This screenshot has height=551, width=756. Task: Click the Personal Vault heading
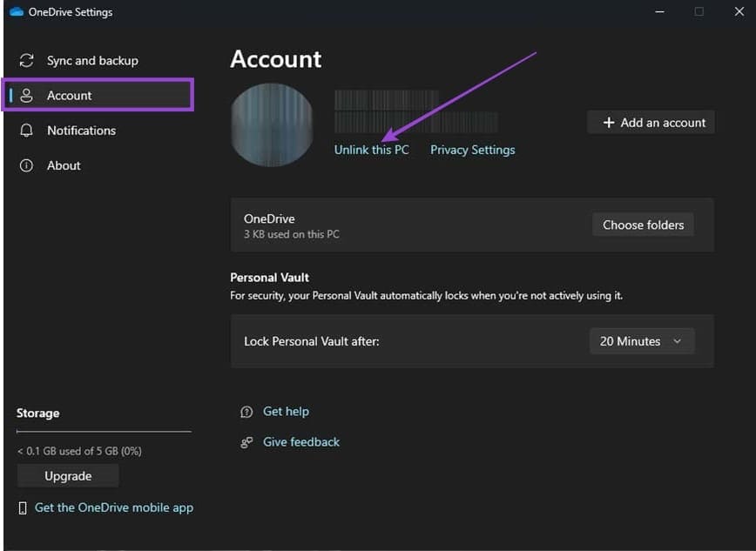(269, 278)
